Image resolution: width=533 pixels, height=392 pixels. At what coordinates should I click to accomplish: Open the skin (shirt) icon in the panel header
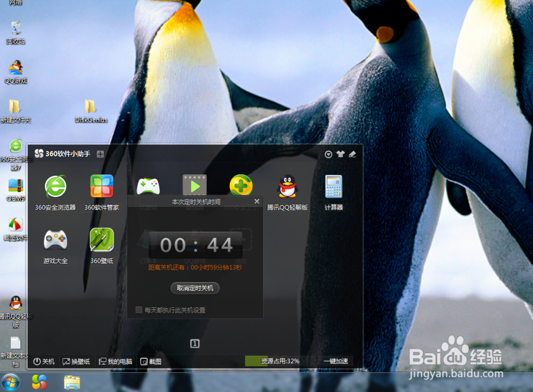point(340,154)
